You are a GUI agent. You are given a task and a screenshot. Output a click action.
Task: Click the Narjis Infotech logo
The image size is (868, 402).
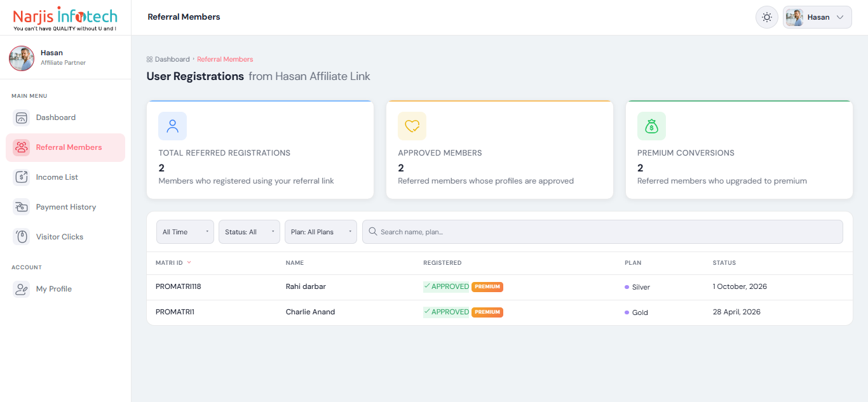click(65, 18)
